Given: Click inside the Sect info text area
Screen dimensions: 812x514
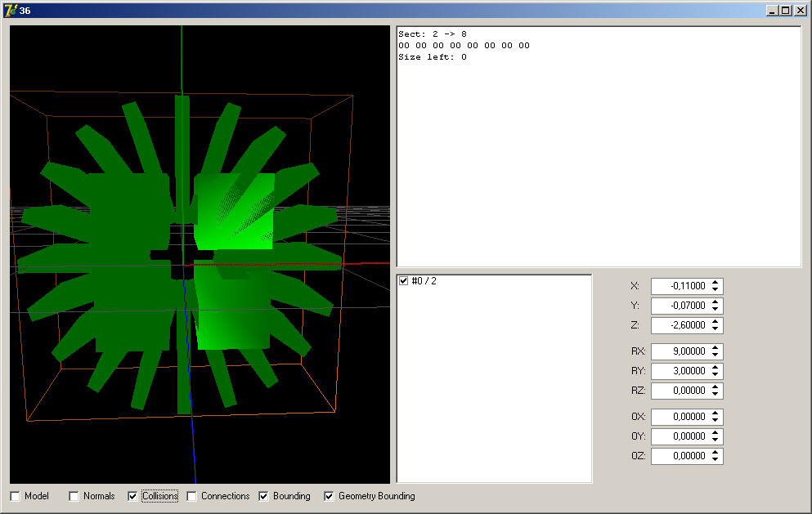Looking at the screenshot, I should pos(599,163).
